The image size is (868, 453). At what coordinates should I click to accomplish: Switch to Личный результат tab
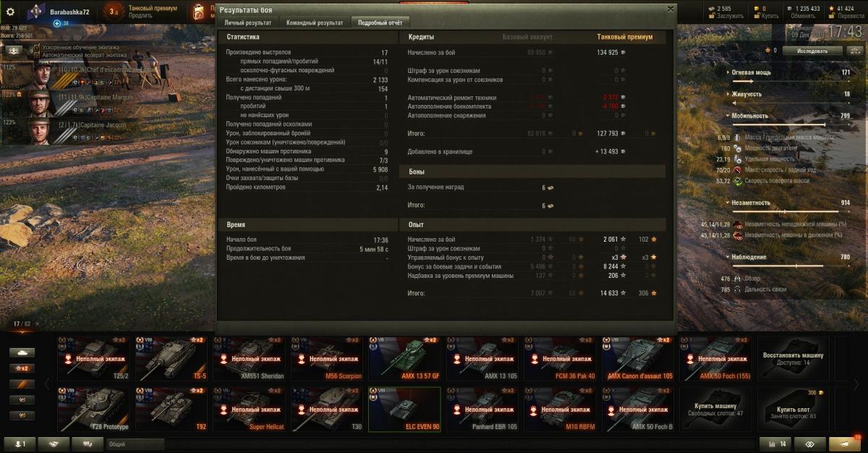(248, 22)
